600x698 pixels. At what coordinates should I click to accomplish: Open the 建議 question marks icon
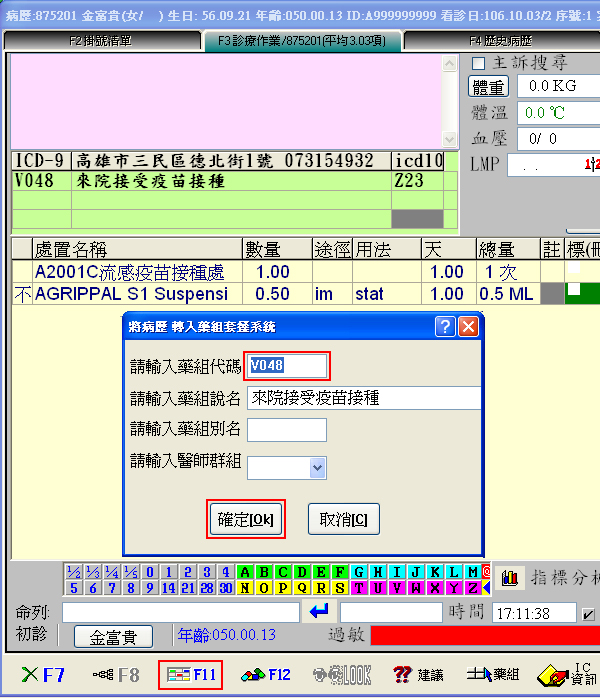(417, 675)
